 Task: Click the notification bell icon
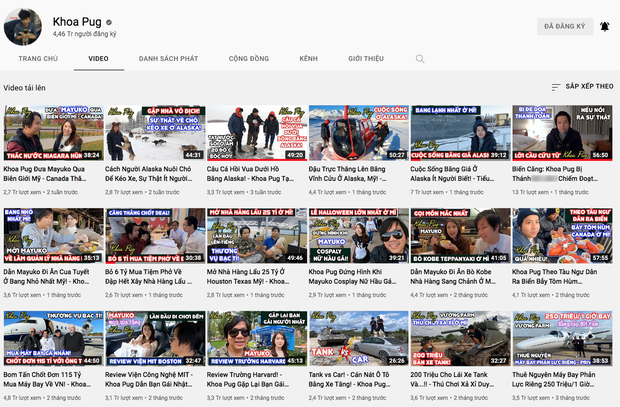coord(605,27)
